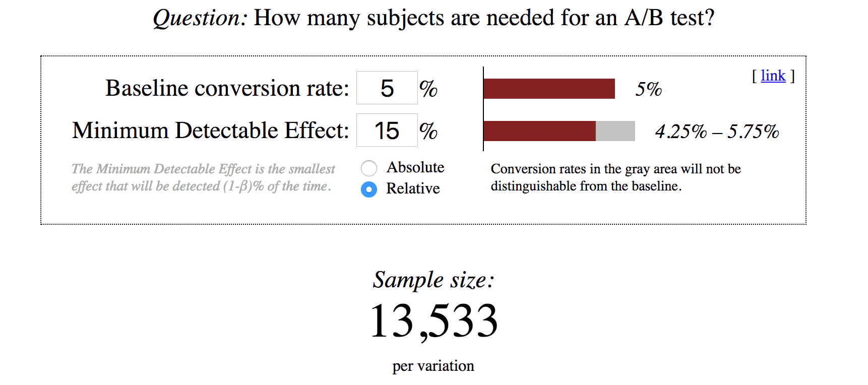
Task: Select the Relative radio button
Action: 369,189
